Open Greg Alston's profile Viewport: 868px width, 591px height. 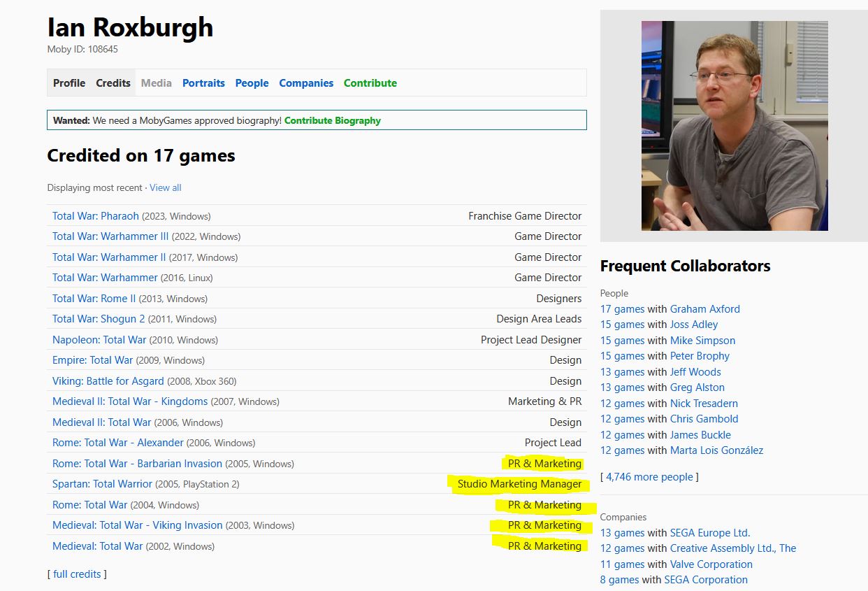(x=697, y=387)
